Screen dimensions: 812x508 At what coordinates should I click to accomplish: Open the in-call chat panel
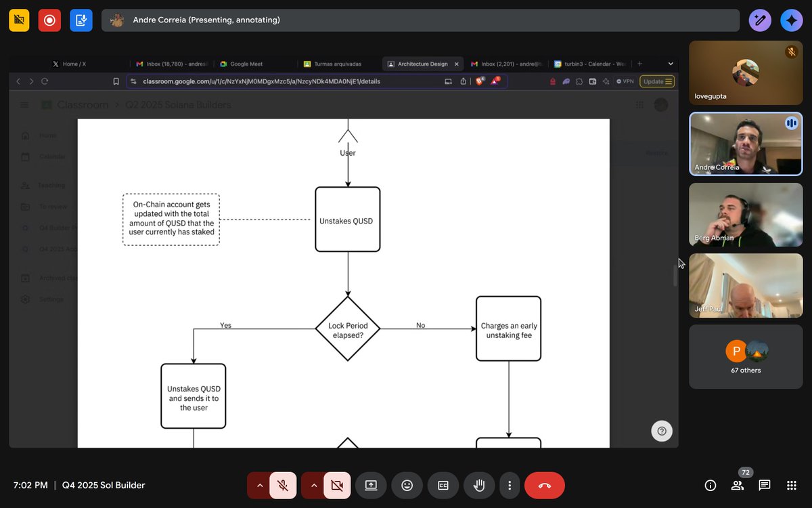pos(765,485)
